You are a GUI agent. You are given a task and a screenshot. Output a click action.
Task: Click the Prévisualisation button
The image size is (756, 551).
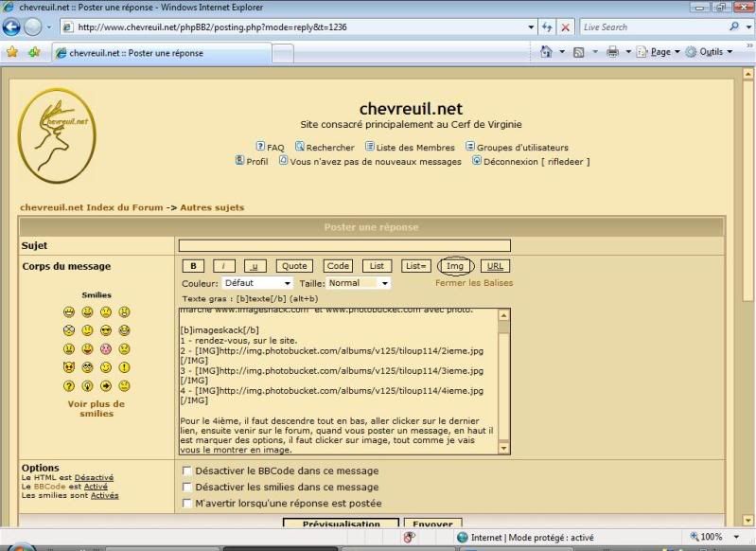[x=341, y=523]
